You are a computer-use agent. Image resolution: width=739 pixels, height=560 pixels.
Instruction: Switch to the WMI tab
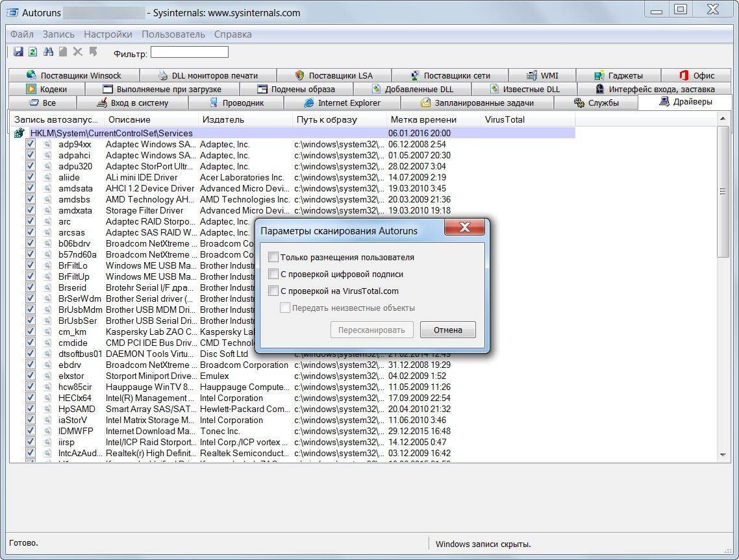point(542,75)
